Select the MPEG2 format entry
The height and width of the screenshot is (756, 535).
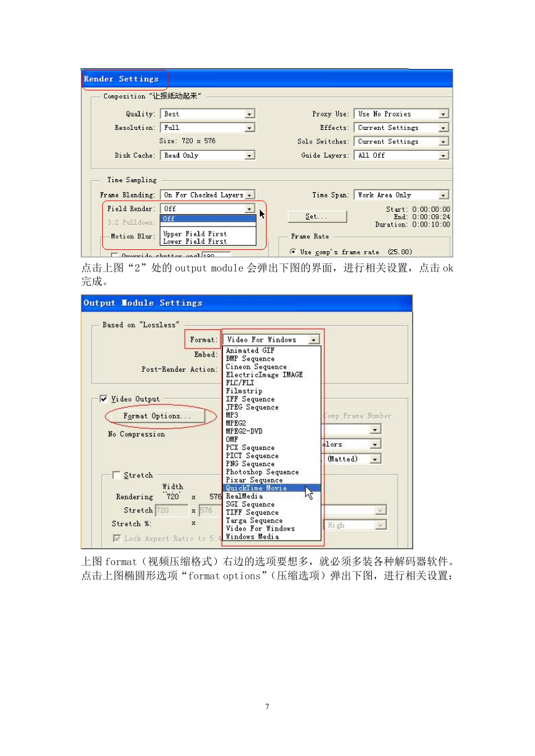click(x=272, y=423)
